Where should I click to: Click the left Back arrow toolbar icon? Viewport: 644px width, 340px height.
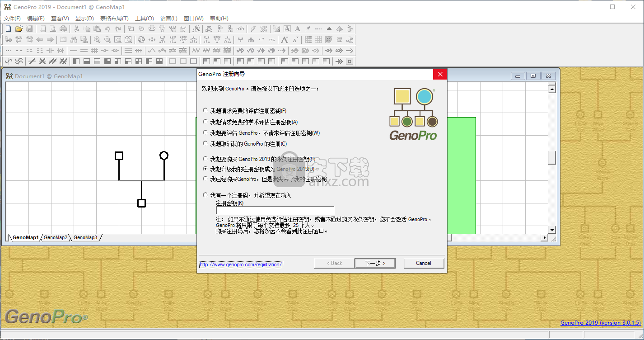(x=40, y=40)
